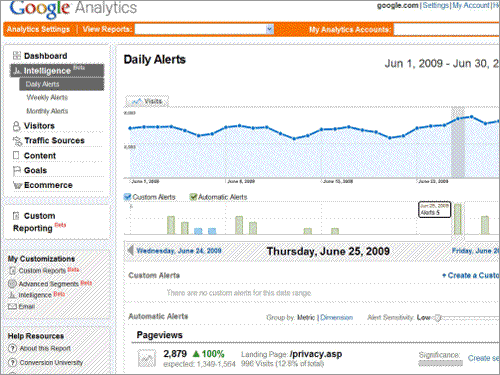Click the Email envelope icon
Viewport: 500px width, 375px height.
12,306
